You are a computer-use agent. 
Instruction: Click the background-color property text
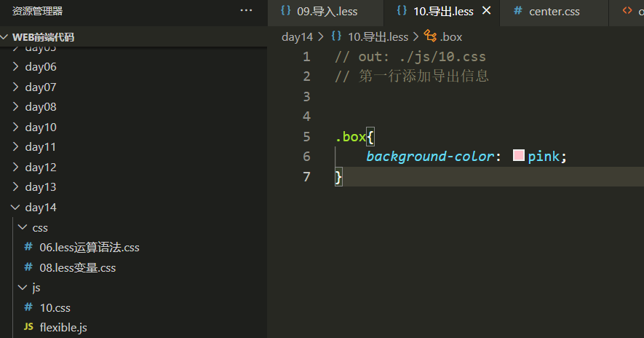coord(430,157)
